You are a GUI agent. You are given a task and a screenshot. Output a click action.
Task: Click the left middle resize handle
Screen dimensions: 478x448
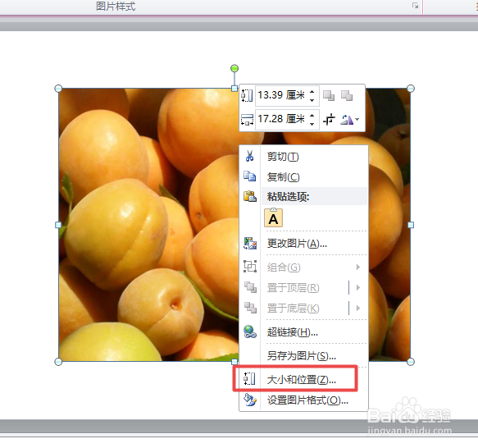58,225
